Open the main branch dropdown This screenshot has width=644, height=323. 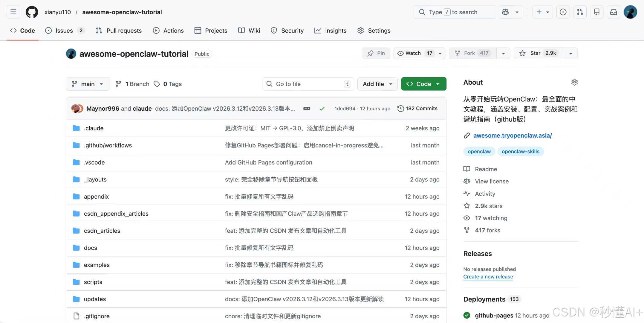pos(88,84)
